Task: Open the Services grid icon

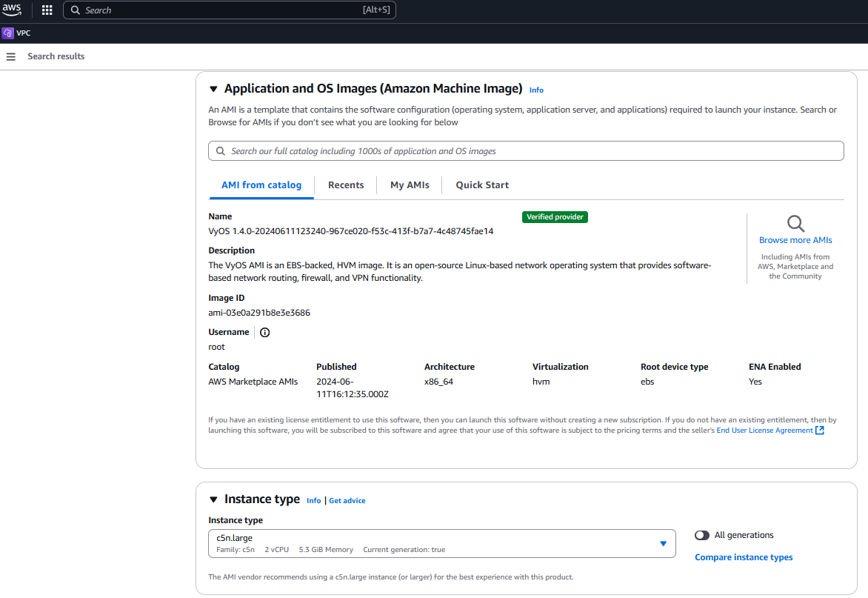Action: coord(47,10)
